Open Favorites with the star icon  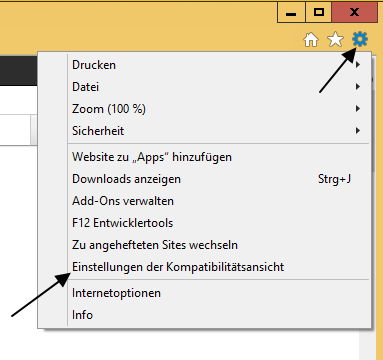pyautogui.click(x=335, y=40)
